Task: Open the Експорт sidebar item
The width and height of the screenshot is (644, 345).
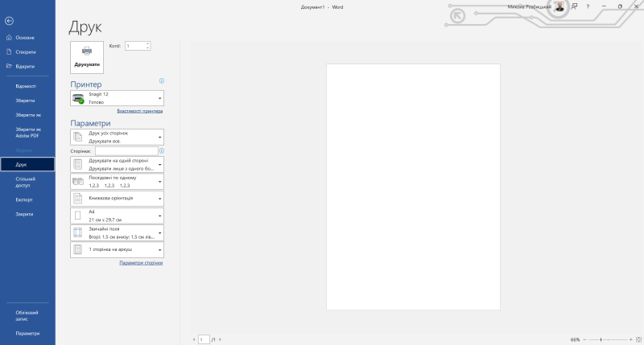Action: point(24,199)
